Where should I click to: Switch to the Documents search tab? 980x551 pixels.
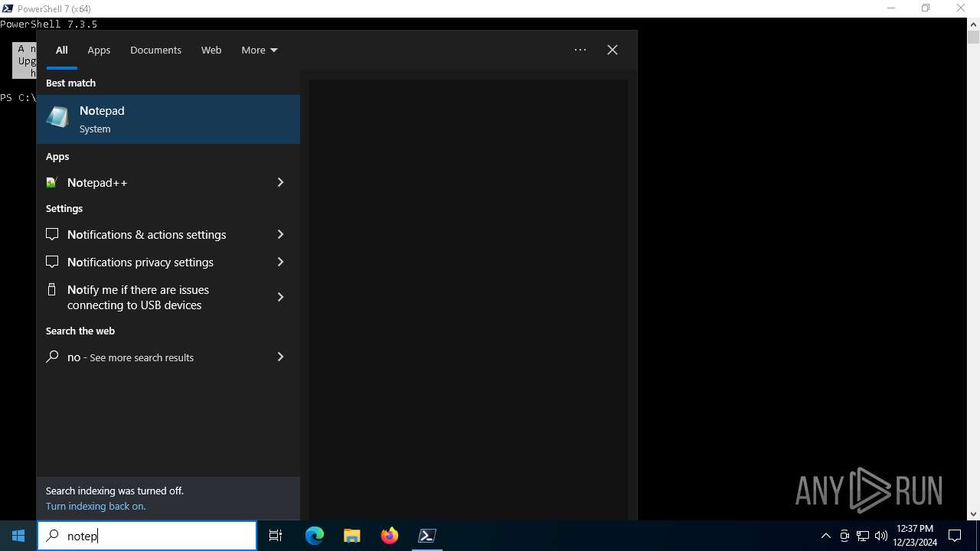155,50
